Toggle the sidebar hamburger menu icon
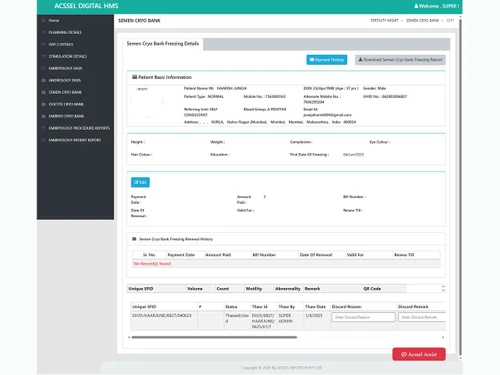500x375 pixels. point(44,6)
